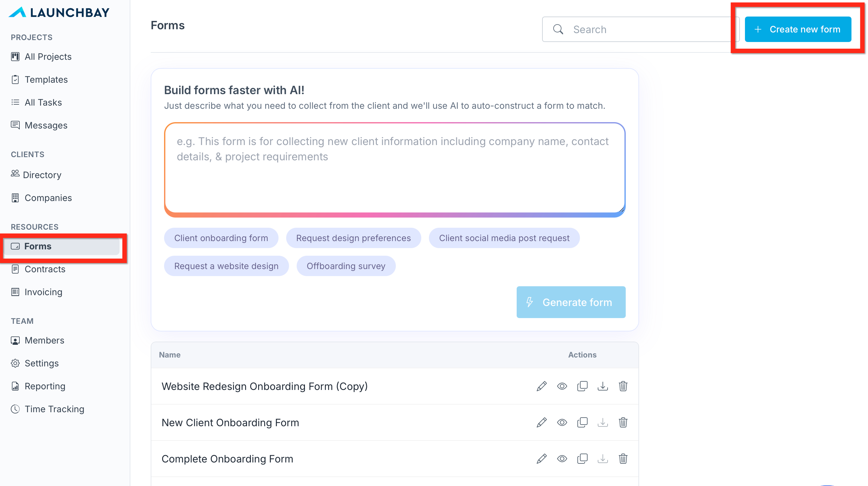Duplicate the Complete Onboarding Form

pos(582,459)
